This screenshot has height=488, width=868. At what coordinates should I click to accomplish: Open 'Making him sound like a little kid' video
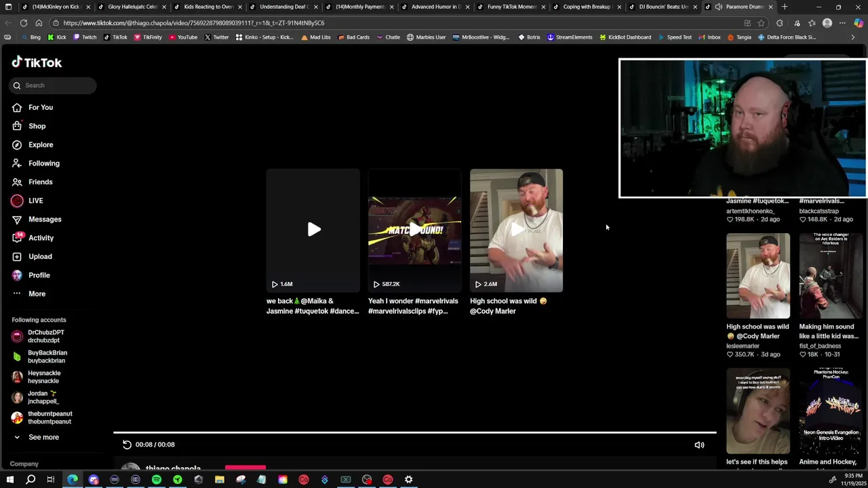831,276
